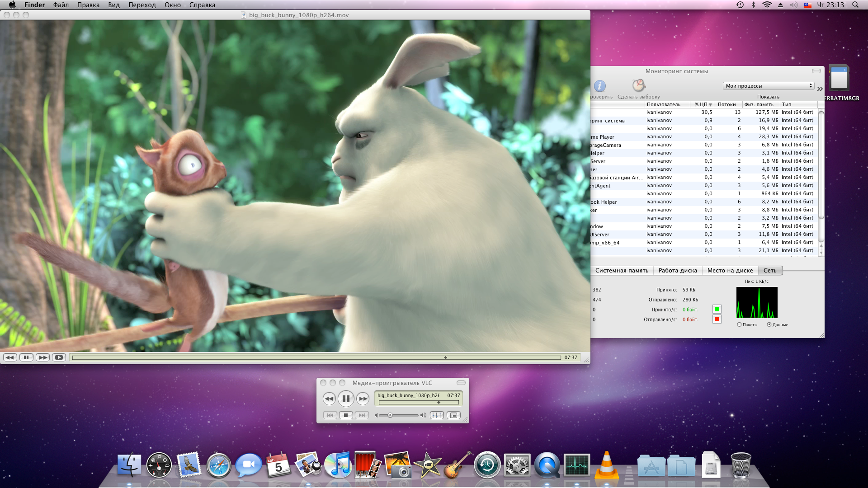Viewport: 868px width, 488px height.
Task: Expand the toolbar overflow chevron in Мониторинг системы
Action: click(x=820, y=89)
